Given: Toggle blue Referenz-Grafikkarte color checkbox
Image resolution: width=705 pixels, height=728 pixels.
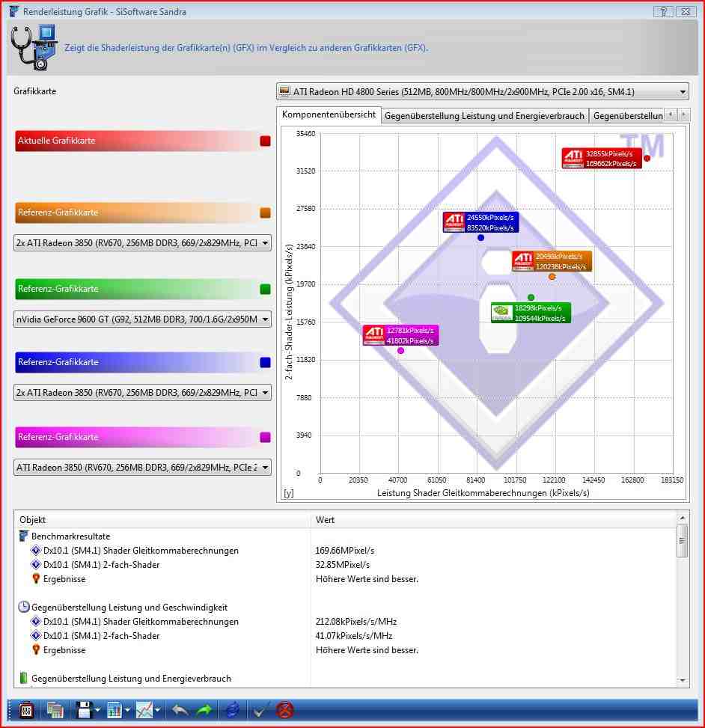Looking at the screenshot, I should click(x=265, y=363).
